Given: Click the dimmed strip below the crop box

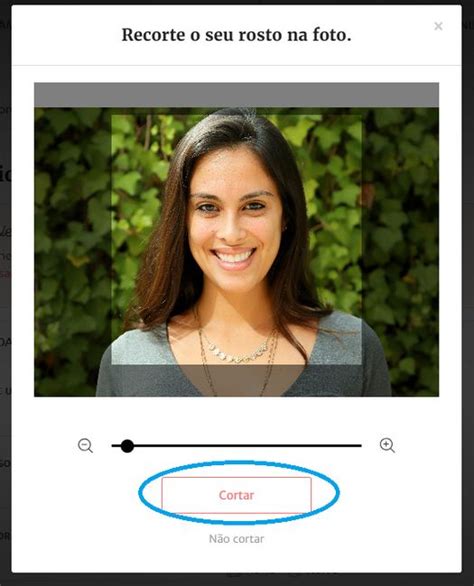Looking at the screenshot, I should 236,380.
